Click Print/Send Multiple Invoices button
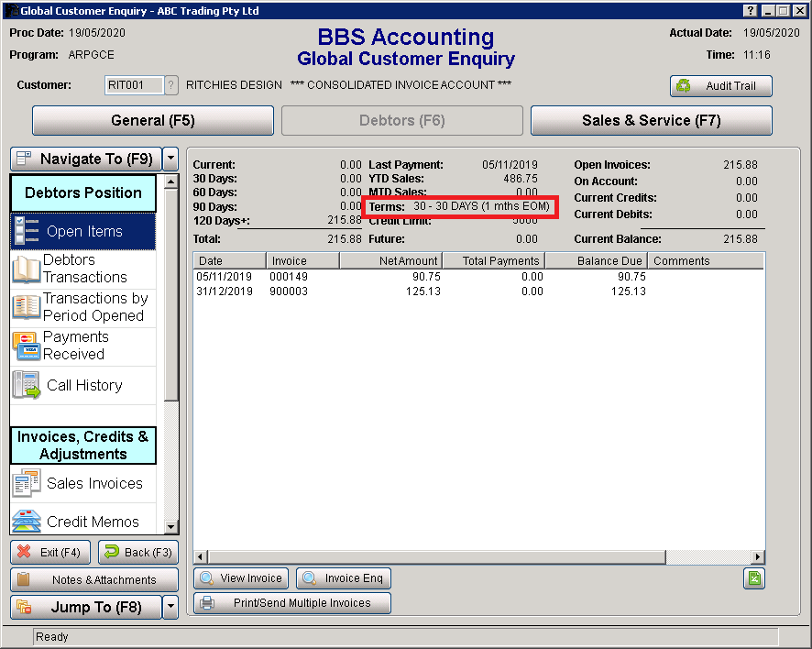Viewport: 812px width, 649px height. [292, 603]
